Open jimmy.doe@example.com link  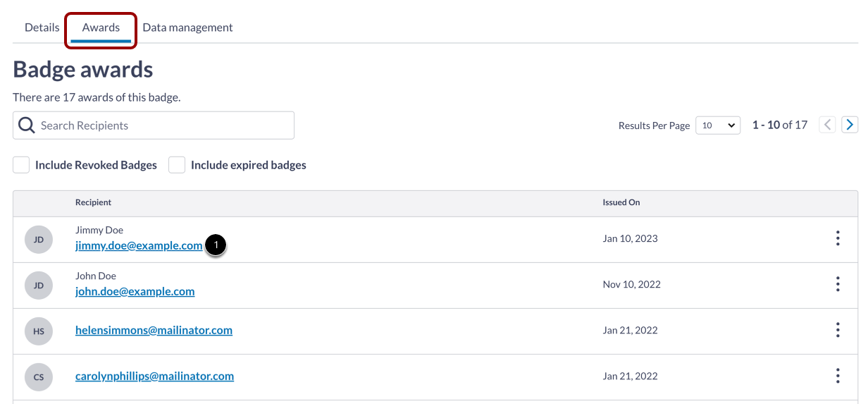(x=139, y=245)
